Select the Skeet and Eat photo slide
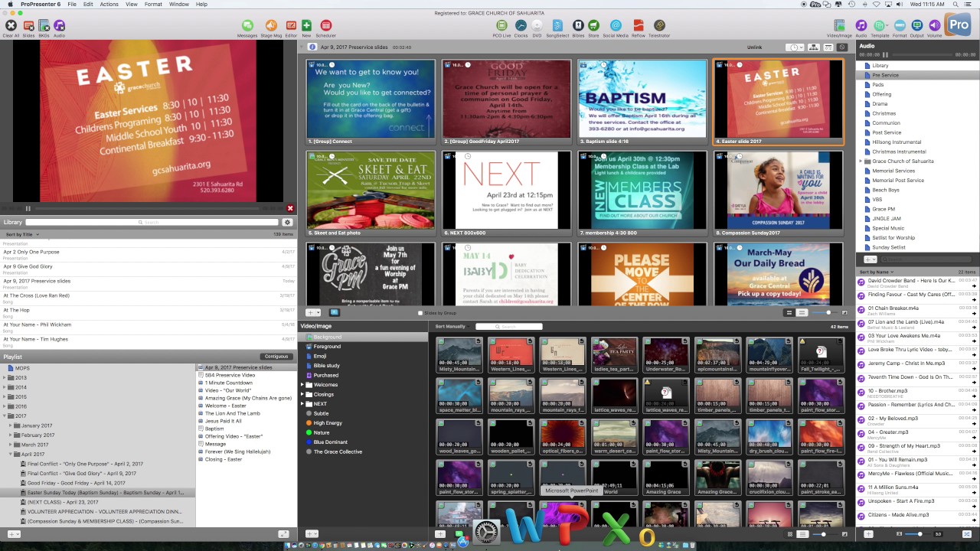The image size is (980, 551). [x=371, y=194]
